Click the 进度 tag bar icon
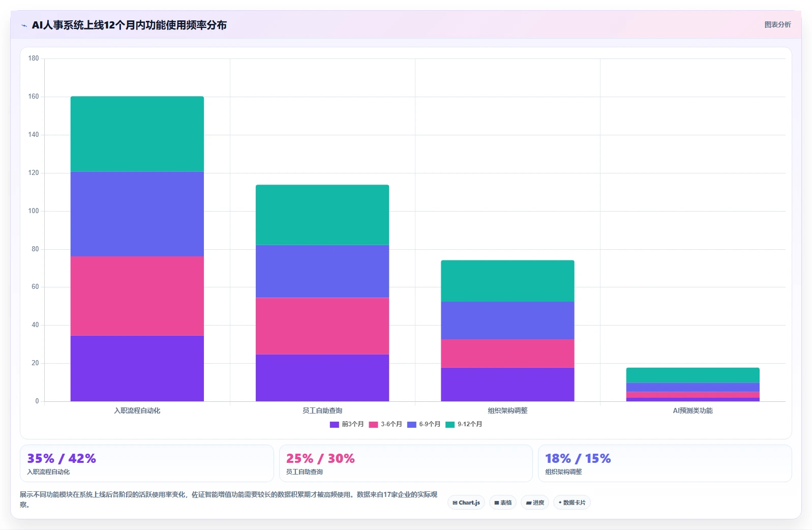The height and width of the screenshot is (530, 812). pyautogui.click(x=529, y=503)
